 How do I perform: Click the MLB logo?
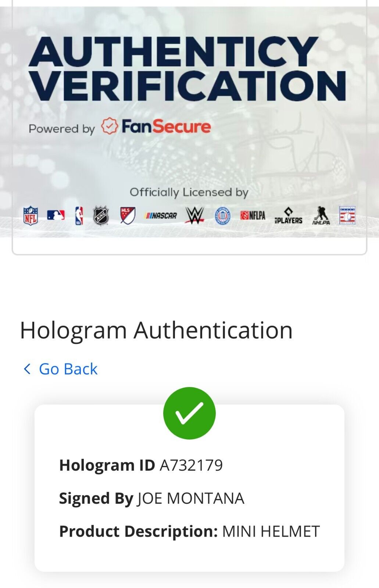(x=56, y=215)
